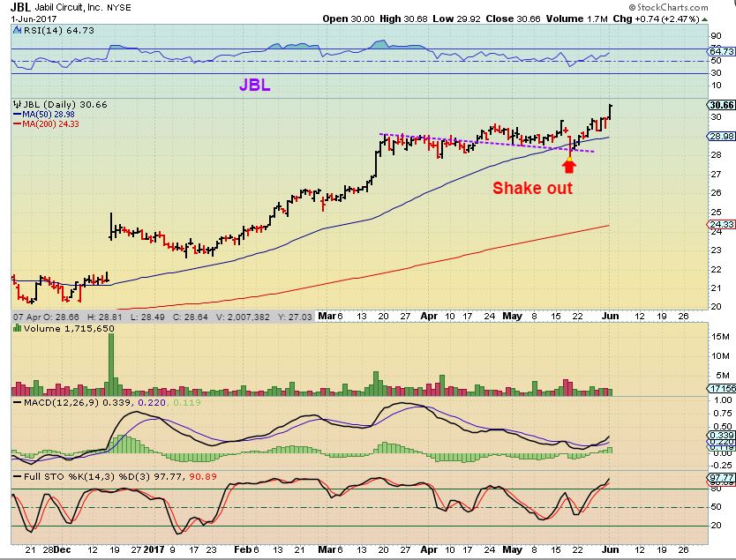Screen dimensions: 736x560
Task: Select the blue MA(50) legend line marker
Action: [x=17, y=115]
